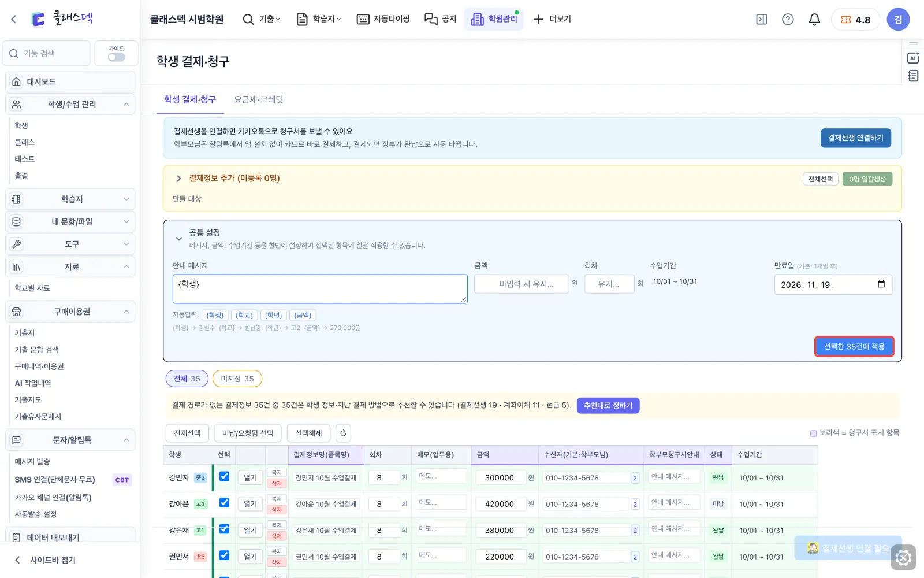Uncheck 권민서 row selection checkbox

[224, 555]
